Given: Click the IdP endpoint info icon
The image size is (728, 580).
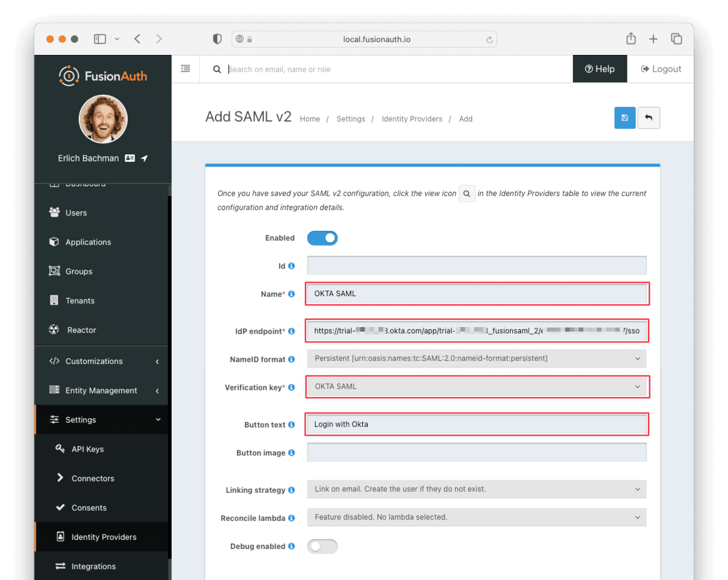Looking at the screenshot, I should pyautogui.click(x=291, y=331).
